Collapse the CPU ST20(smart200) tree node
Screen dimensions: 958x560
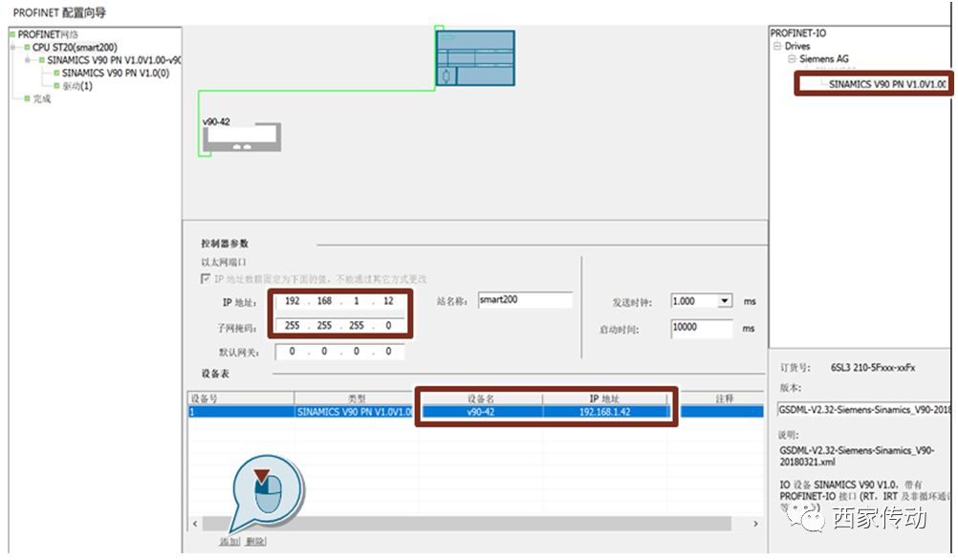click(x=12, y=47)
